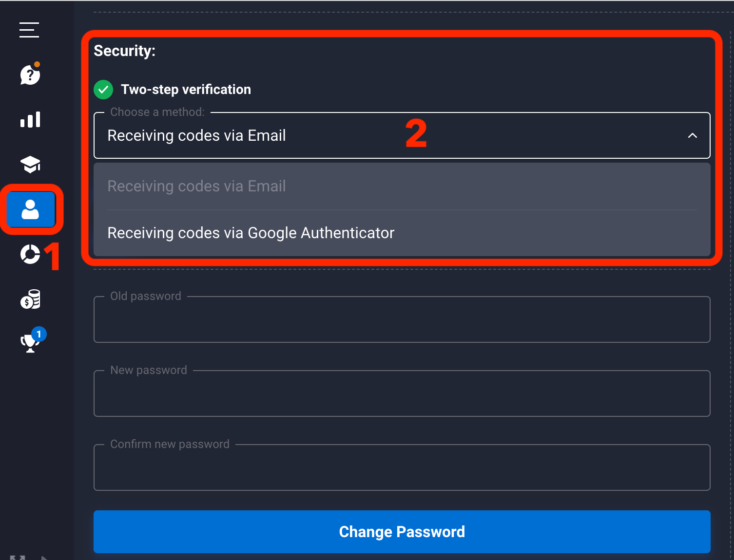Viewport: 734px width, 560px height.
Task: Focus the New password input field
Action: [402, 394]
